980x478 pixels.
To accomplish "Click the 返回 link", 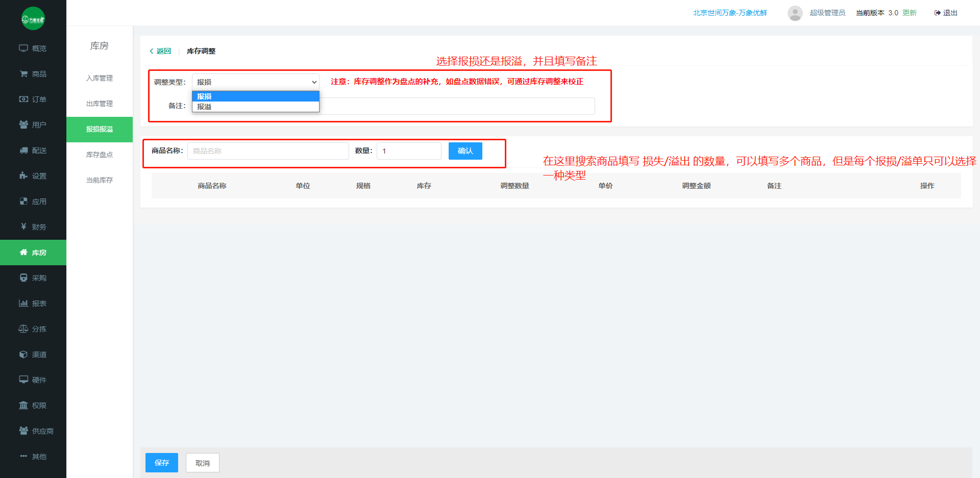I will [x=164, y=51].
